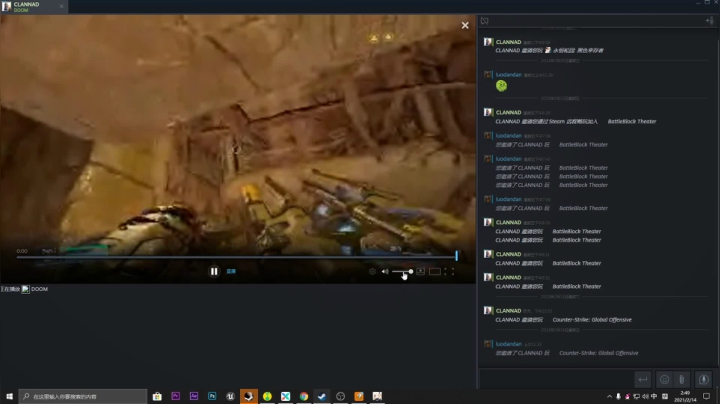Click the icon at chat header left

(484, 21)
